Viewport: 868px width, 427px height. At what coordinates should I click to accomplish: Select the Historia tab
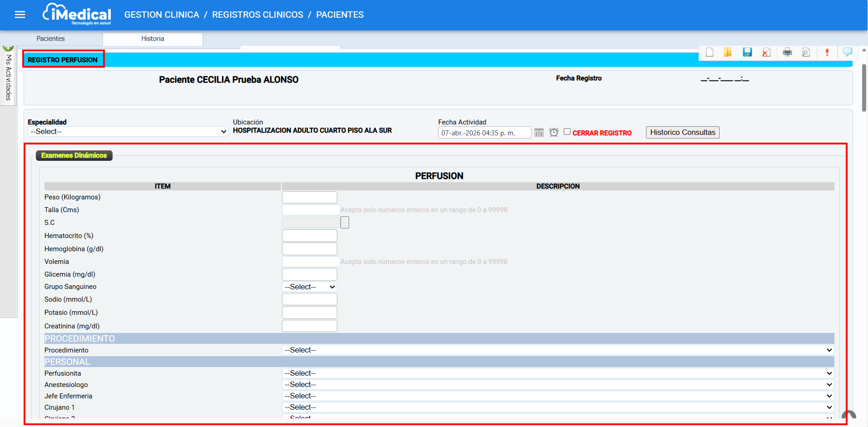click(x=153, y=39)
